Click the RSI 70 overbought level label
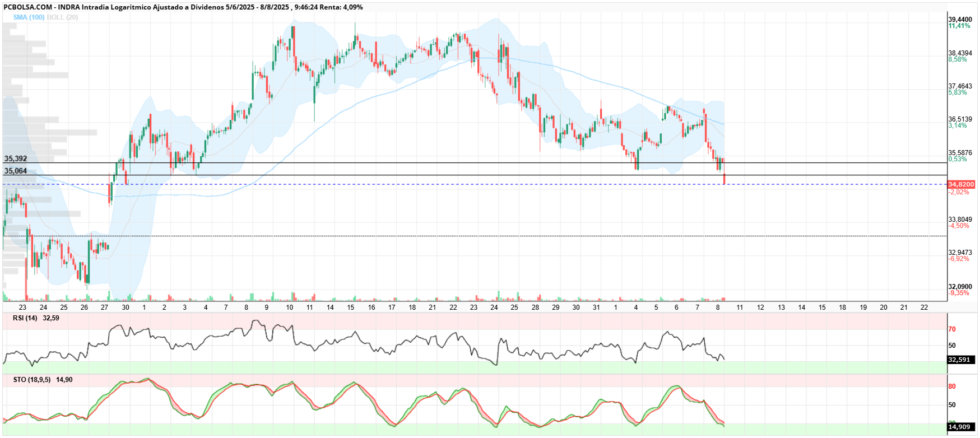This screenshot has height=438, width=980. point(952,329)
